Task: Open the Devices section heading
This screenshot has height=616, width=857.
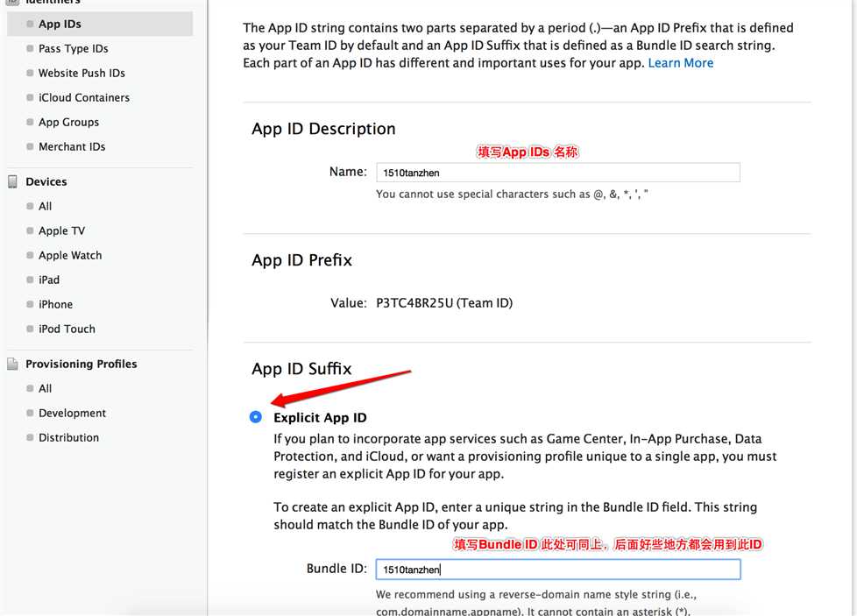Action: [x=46, y=181]
